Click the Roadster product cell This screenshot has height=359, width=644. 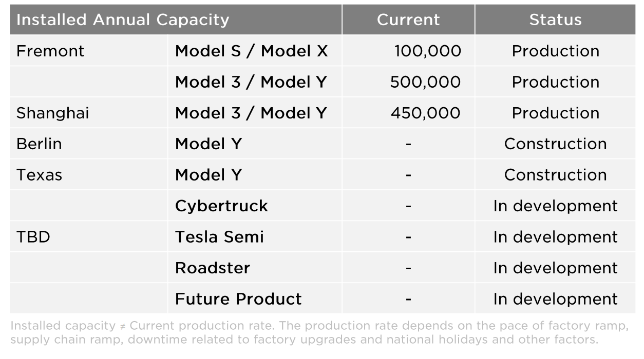pos(213,268)
